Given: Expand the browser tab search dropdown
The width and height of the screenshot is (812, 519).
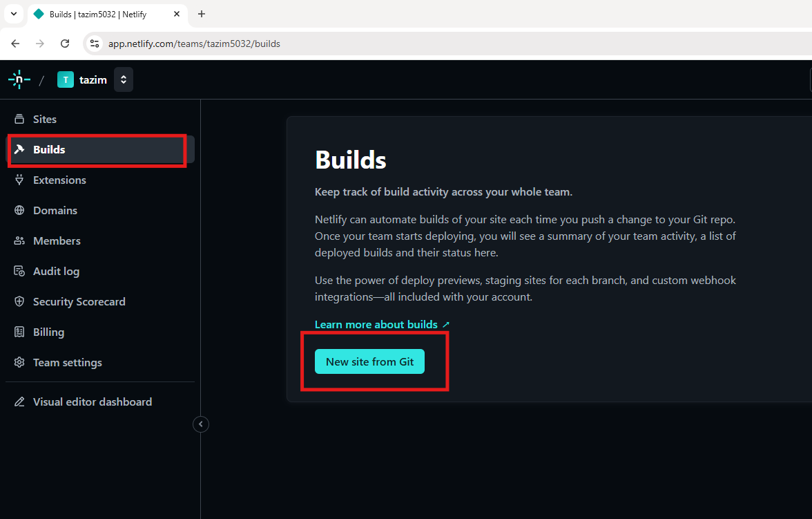Looking at the screenshot, I should (x=13, y=14).
